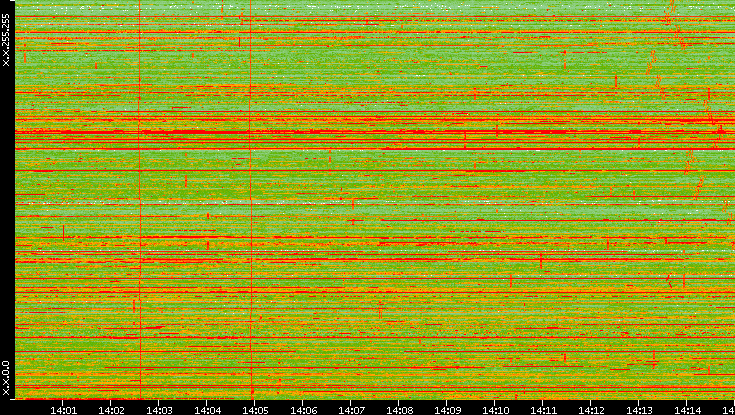
Task: Click the 14:13 time axis label
Action: click(639, 410)
